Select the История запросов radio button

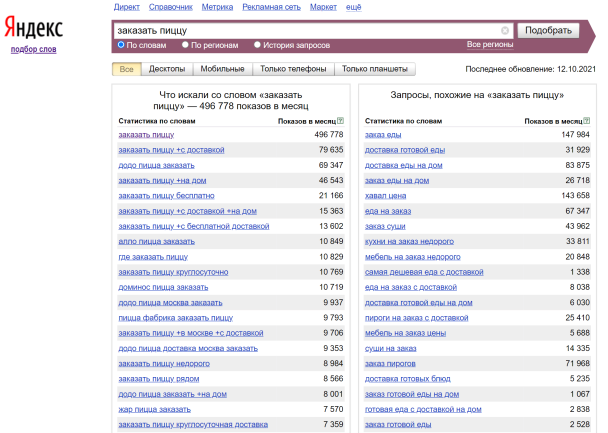click(257, 45)
